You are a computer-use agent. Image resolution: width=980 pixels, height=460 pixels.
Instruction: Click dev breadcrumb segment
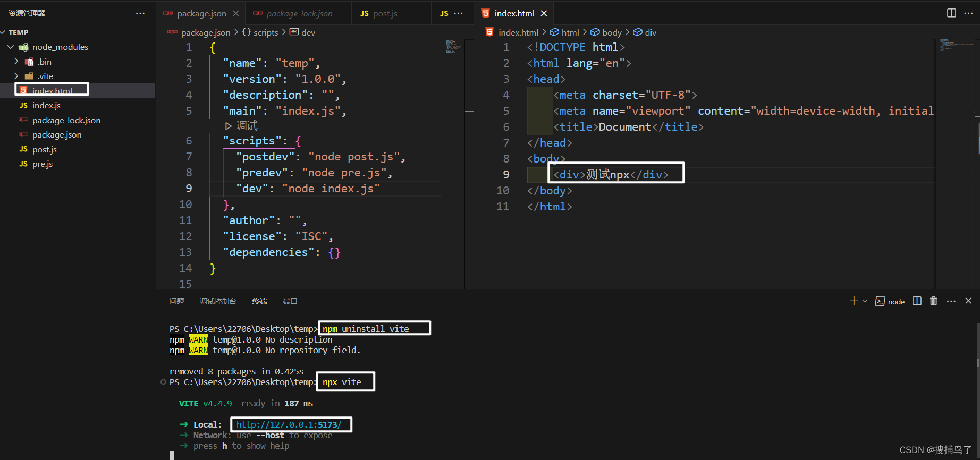tap(302, 32)
